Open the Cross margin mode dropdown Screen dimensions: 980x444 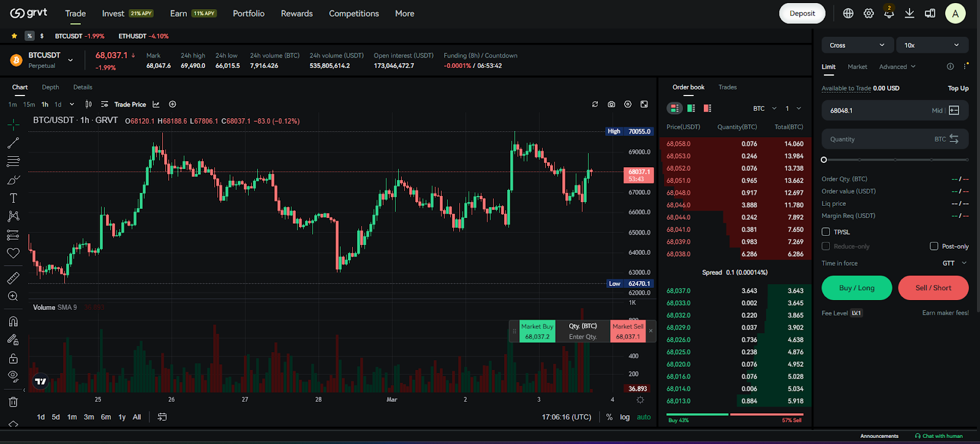pos(856,45)
